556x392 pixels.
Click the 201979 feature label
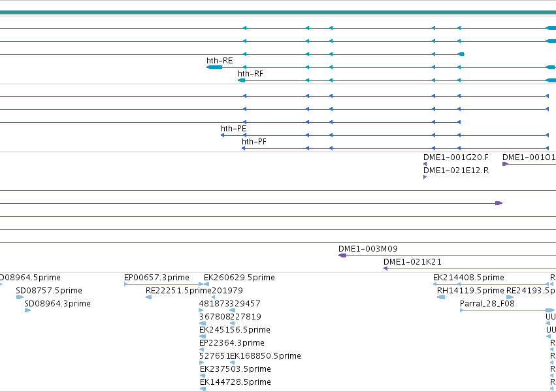tap(227, 291)
